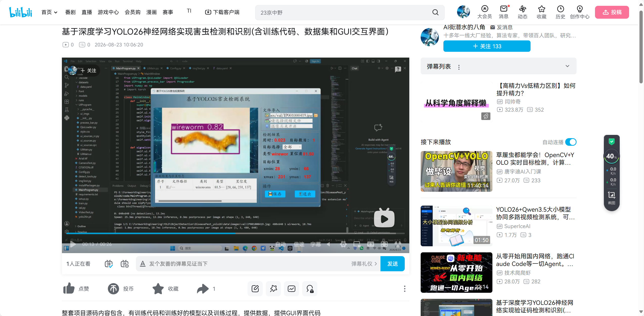
Task: Click the large TV play overlay button
Action: (384, 218)
